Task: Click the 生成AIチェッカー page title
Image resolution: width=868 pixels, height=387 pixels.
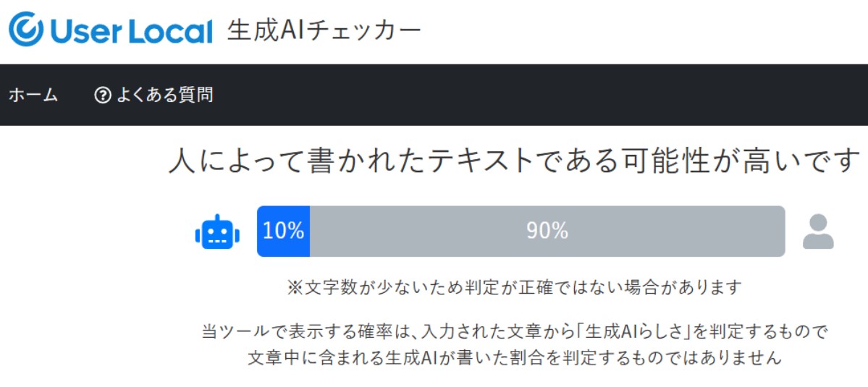Action: [x=324, y=30]
